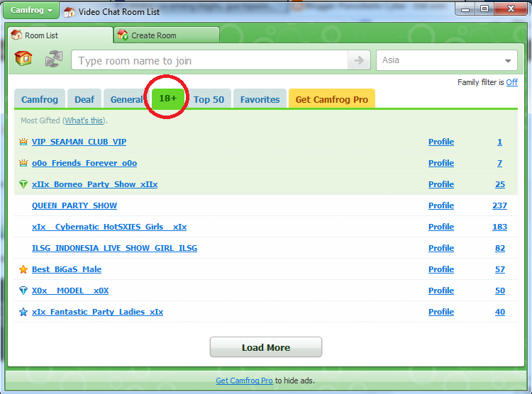
Task: Join room QUEEN_PARTY_SHOW
Action: [74, 206]
